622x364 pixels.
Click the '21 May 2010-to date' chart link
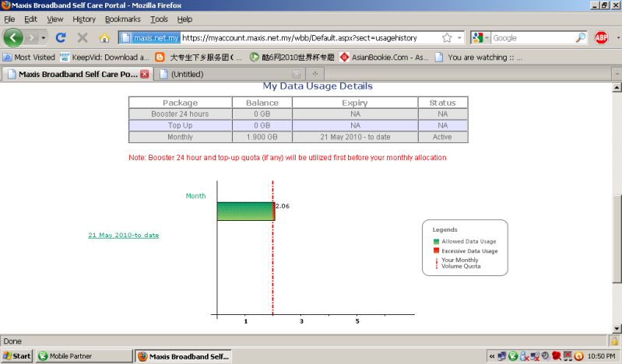(123, 235)
